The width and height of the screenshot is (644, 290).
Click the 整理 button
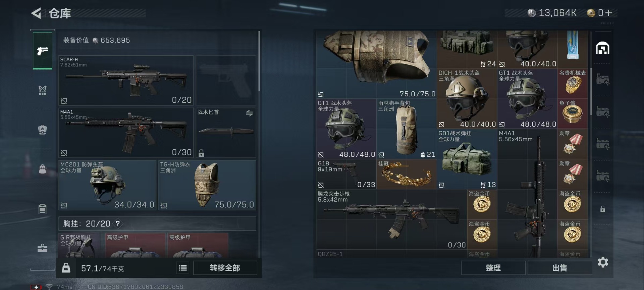click(493, 268)
